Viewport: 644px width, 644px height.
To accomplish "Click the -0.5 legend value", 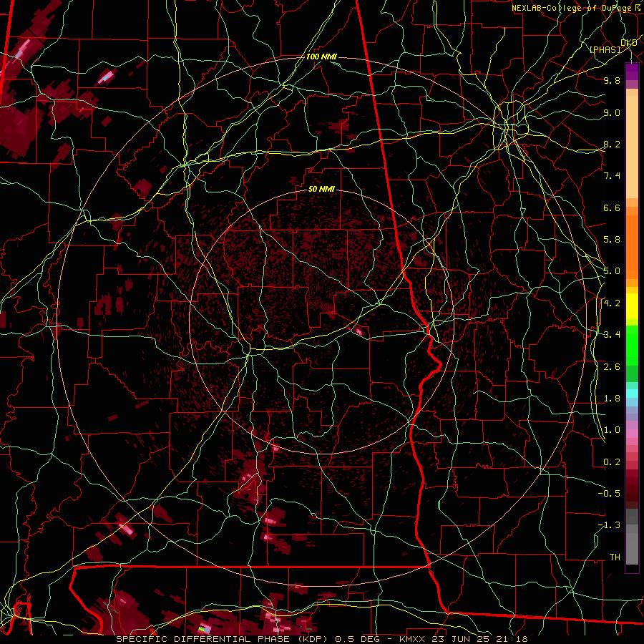I will tap(609, 494).
